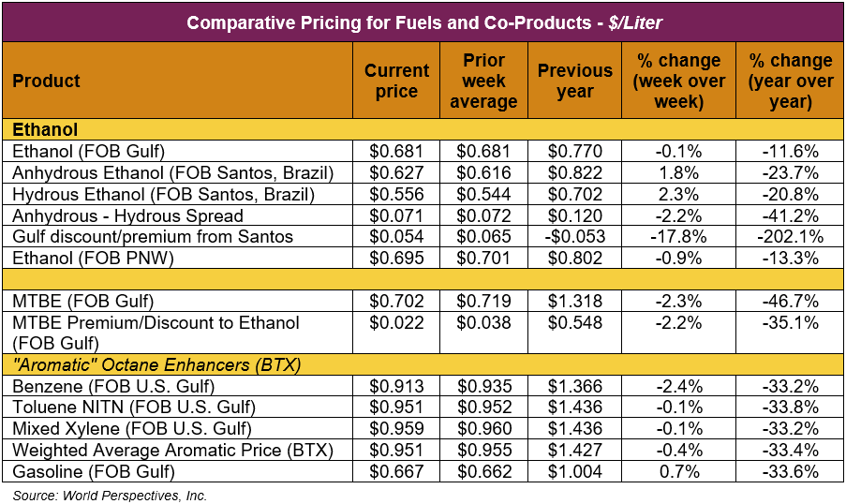Click the Current price column header
The height and width of the screenshot is (504, 846).
tap(396, 81)
